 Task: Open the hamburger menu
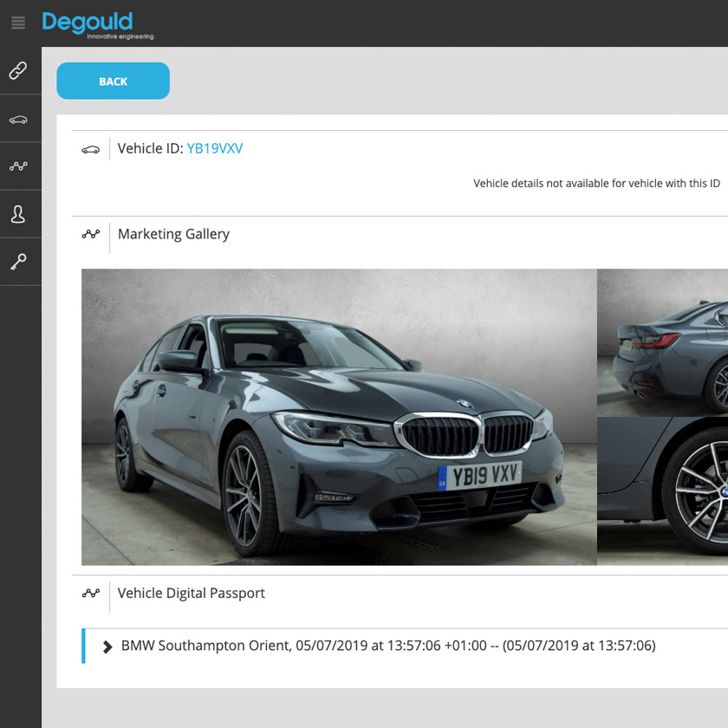18,23
